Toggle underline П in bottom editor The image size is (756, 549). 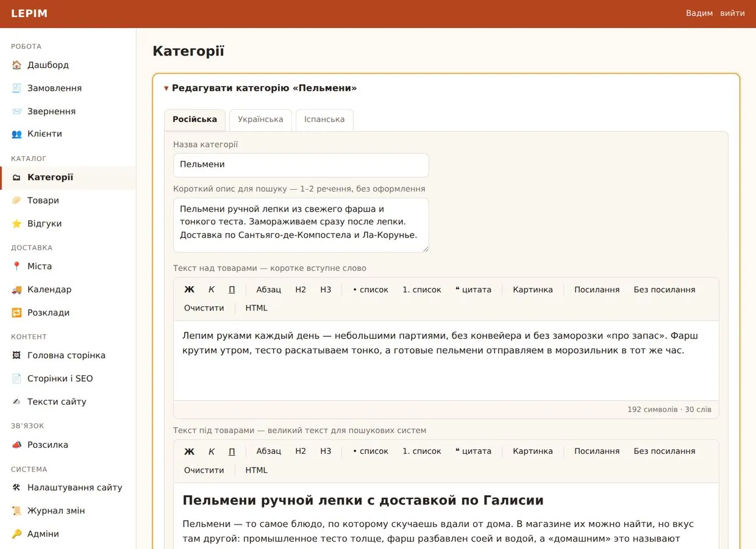click(232, 451)
